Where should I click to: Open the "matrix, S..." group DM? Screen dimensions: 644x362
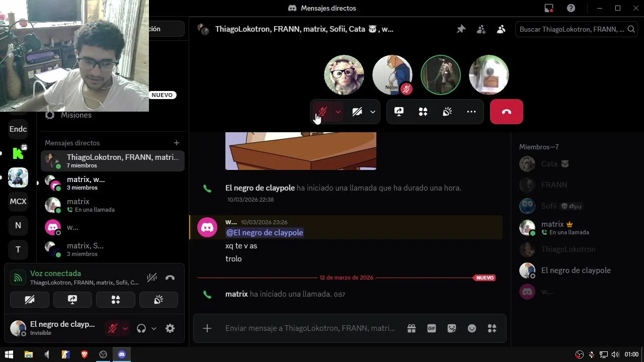pyautogui.click(x=113, y=249)
